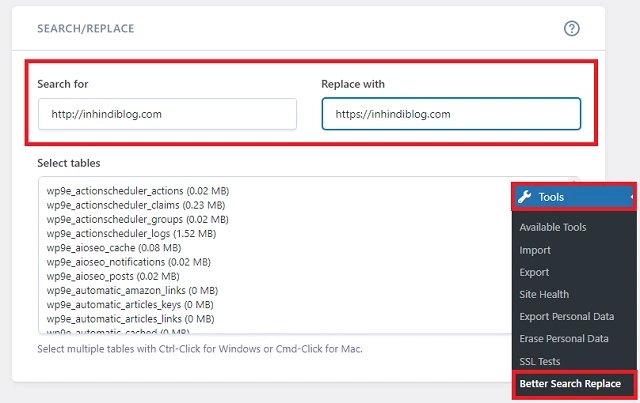Select table wp9e_aioseo_cache
This screenshot has height=403, width=640.
113,248
